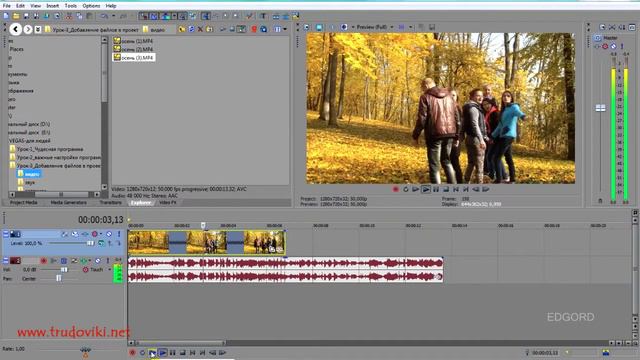This screenshot has height=360, width=640.
Task: Open the Insert menu
Action: point(52,6)
